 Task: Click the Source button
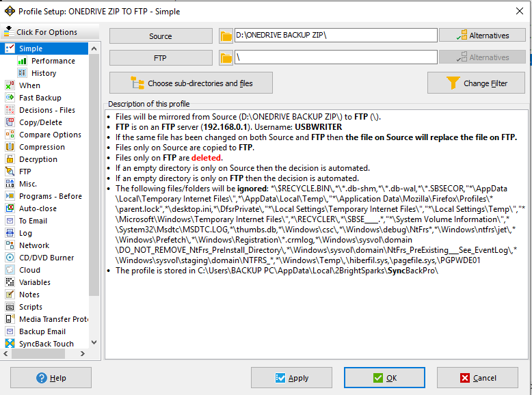click(x=161, y=36)
